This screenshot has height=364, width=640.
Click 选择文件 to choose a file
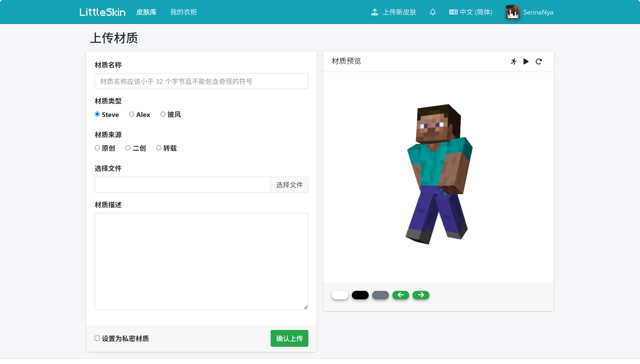point(289,185)
